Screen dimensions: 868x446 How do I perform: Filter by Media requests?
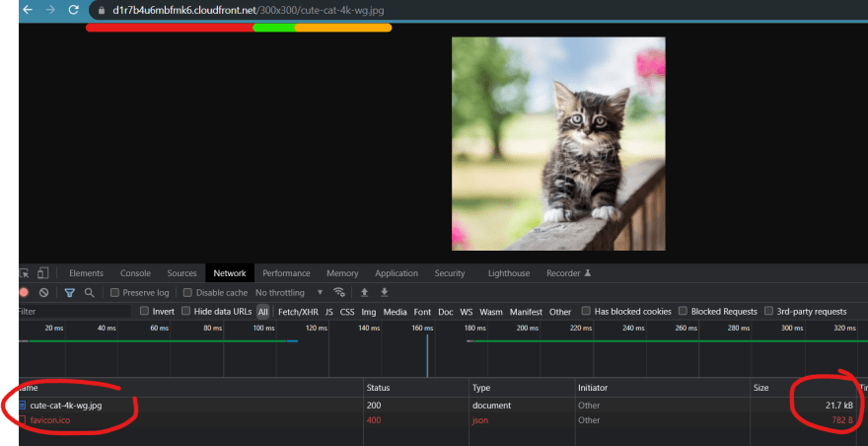coord(396,312)
